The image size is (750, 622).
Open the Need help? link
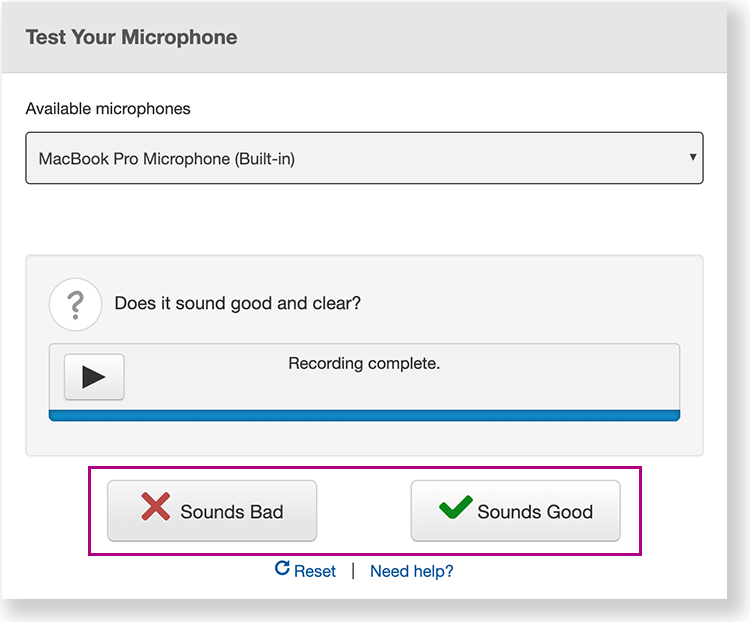tap(411, 571)
